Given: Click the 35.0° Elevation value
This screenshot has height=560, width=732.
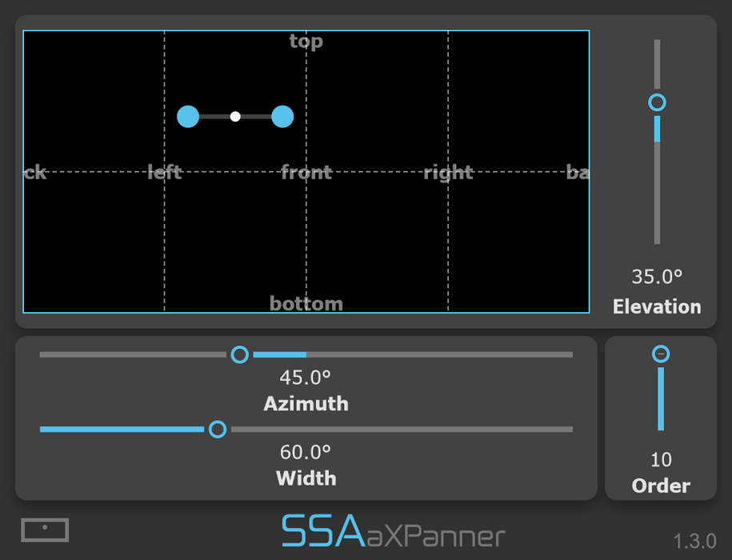Looking at the screenshot, I should tap(657, 276).
